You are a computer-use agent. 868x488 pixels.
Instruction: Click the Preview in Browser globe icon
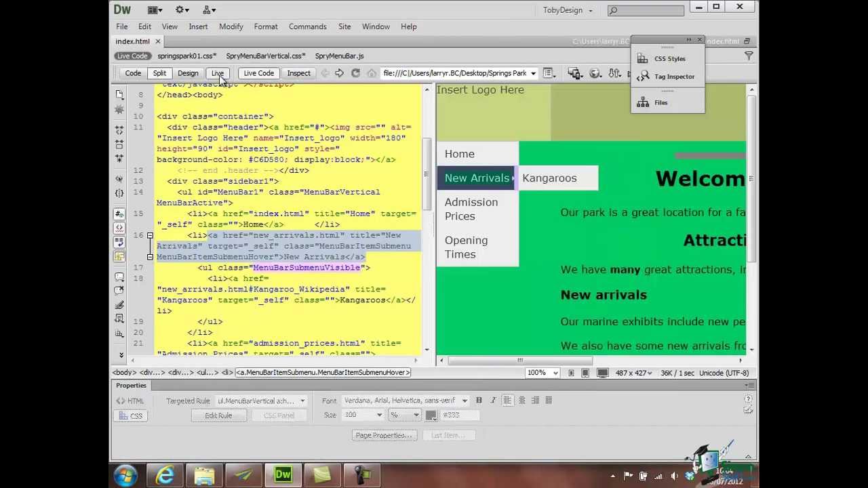click(596, 73)
